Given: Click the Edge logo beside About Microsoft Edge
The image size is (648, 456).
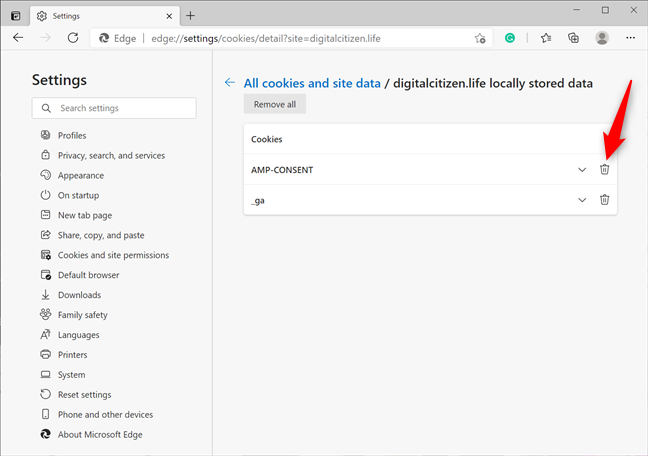Looking at the screenshot, I should (45, 434).
